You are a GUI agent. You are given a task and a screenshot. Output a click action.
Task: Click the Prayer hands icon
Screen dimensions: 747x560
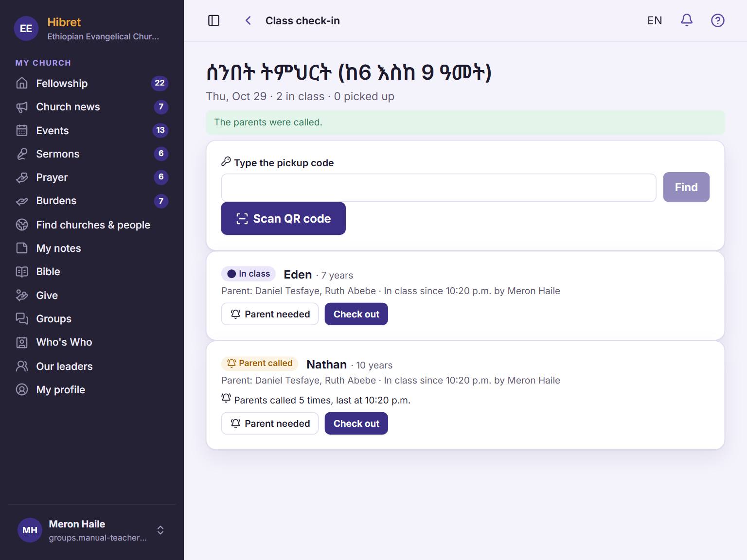click(22, 177)
